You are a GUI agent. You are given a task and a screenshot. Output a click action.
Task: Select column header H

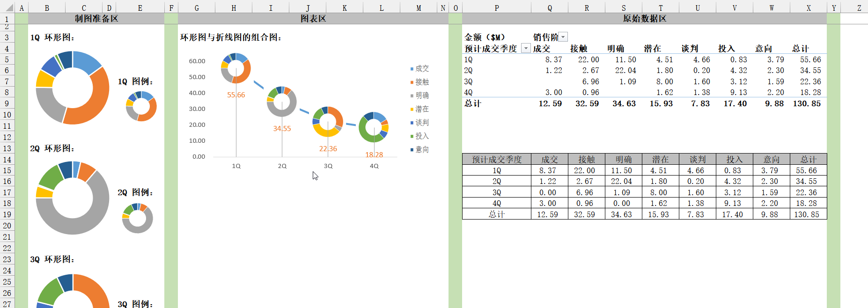click(x=234, y=7)
